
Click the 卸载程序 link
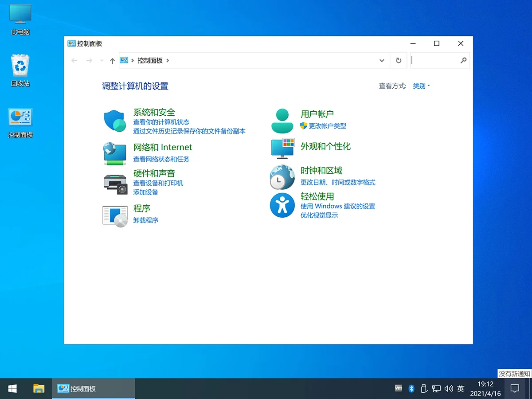pos(146,220)
